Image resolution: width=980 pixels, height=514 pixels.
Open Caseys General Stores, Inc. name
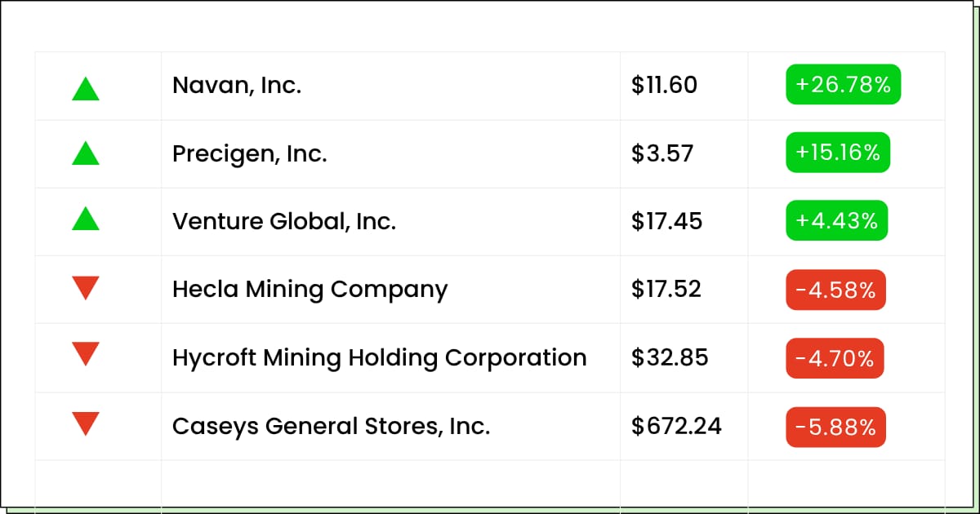[x=332, y=427]
